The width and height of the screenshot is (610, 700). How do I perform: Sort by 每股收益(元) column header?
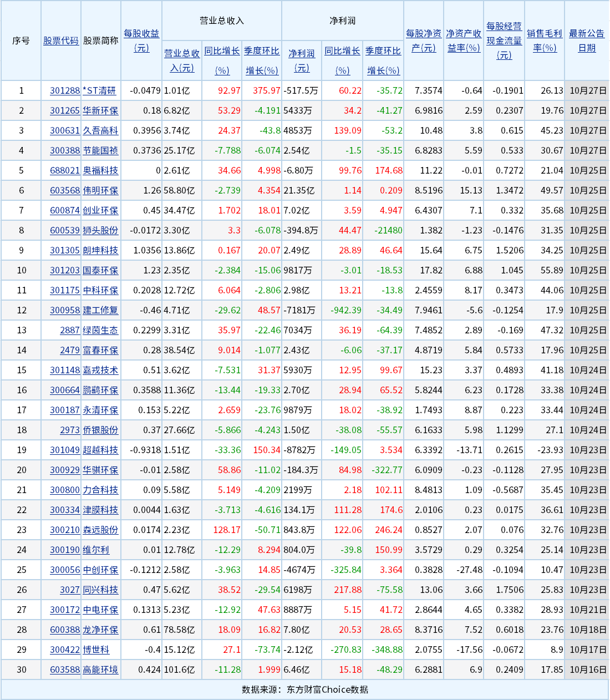pos(141,40)
